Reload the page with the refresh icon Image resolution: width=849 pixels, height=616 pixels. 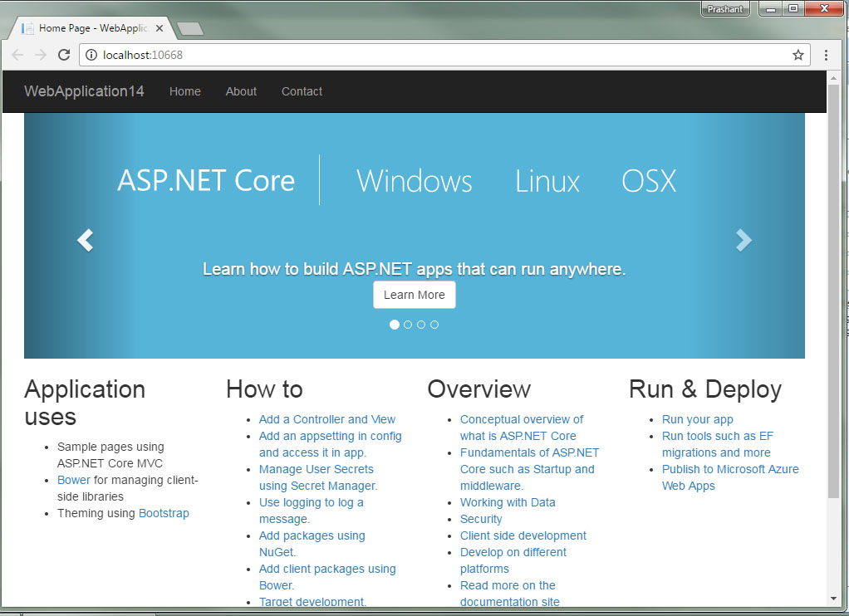pos(64,55)
